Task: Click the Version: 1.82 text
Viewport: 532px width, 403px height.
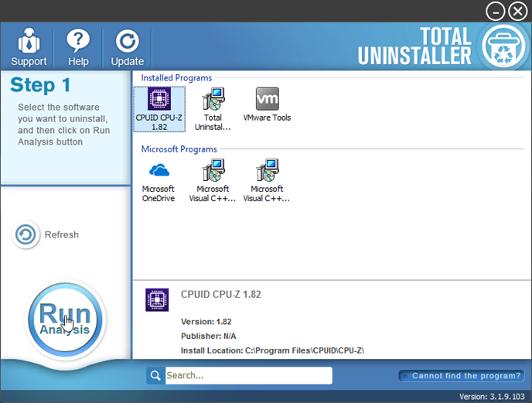Action: click(x=206, y=322)
